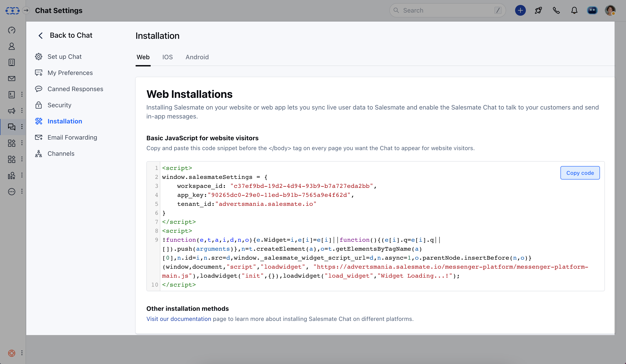Open the Companies building icon
This screenshot has height=364, width=626.
12,62
